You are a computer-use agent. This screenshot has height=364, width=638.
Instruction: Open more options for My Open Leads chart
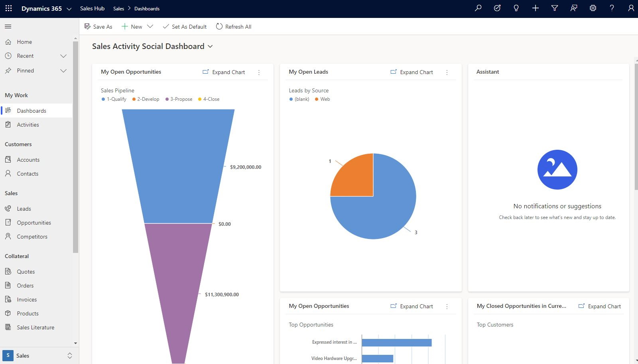tap(447, 72)
